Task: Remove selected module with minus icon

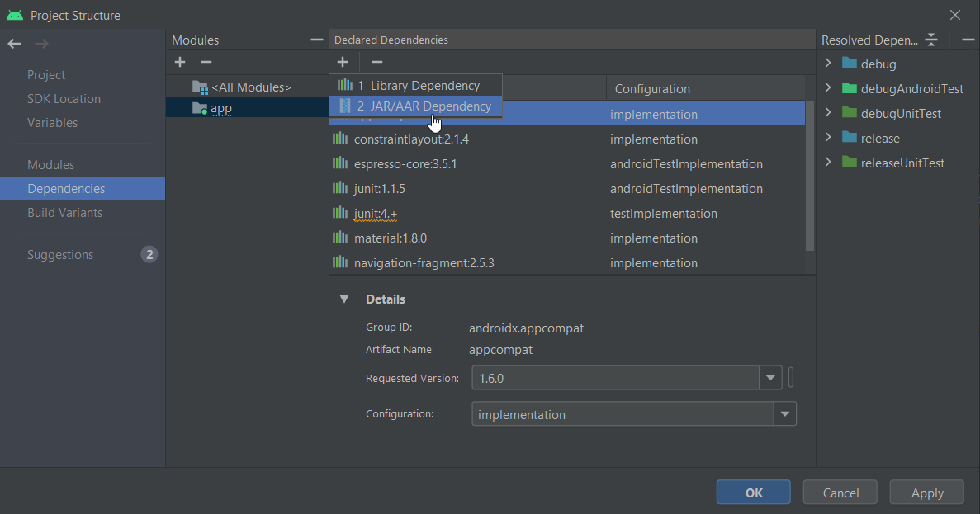Action: (x=206, y=63)
